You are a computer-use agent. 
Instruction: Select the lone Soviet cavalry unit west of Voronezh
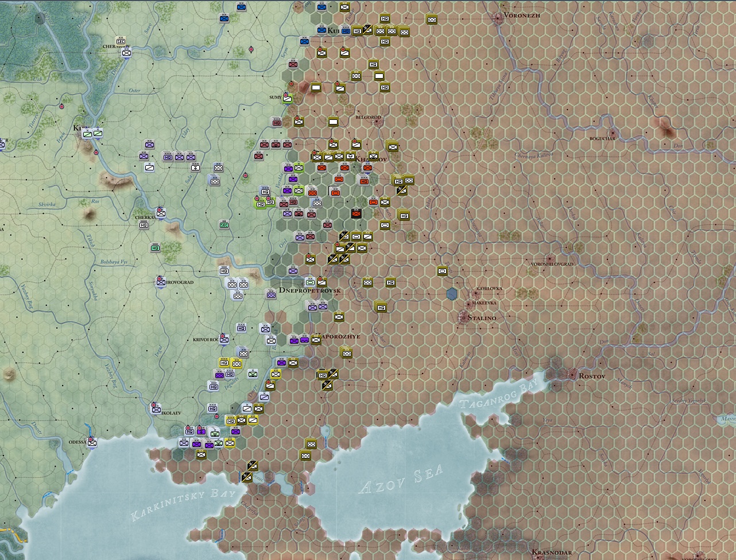[432, 20]
